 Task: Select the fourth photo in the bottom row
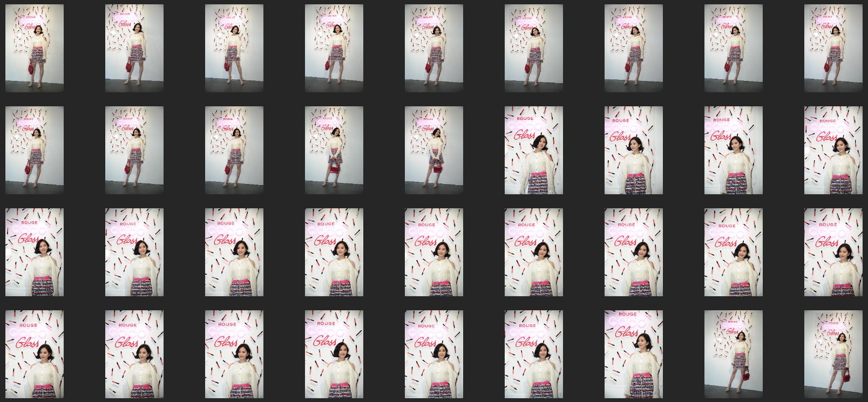tap(334, 354)
